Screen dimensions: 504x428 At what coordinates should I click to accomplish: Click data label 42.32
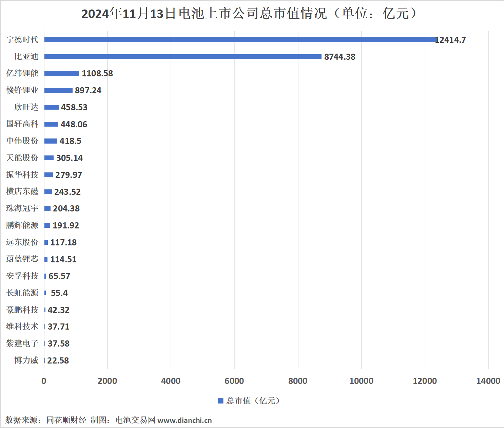pyautogui.click(x=59, y=310)
